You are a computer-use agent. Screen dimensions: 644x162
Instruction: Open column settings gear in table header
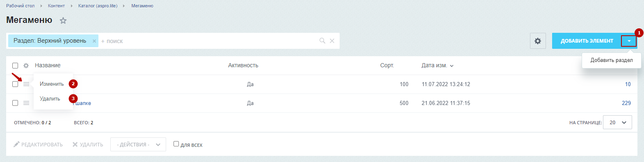pyautogui.click(x=26, y=66)
